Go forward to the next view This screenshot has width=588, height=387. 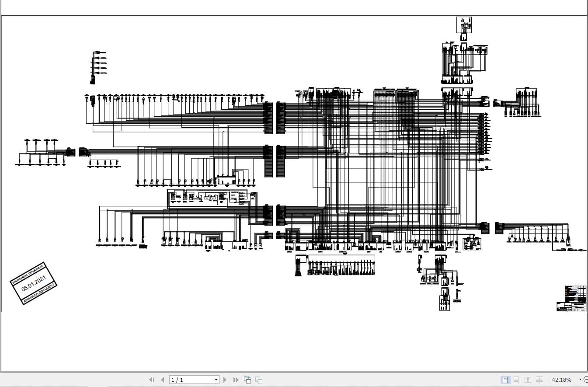[259, 380]
